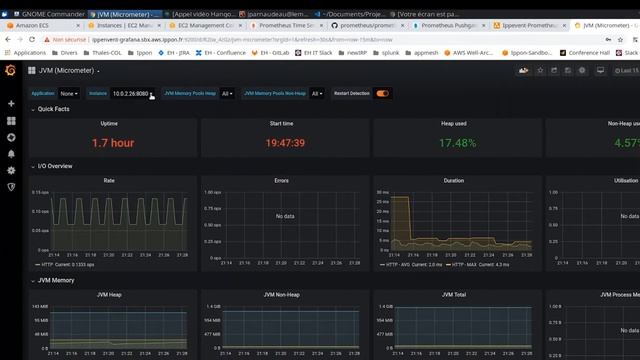Open the Errors panel title menu
This screenshot has width=640, height=360.
[x=281, y=180]
